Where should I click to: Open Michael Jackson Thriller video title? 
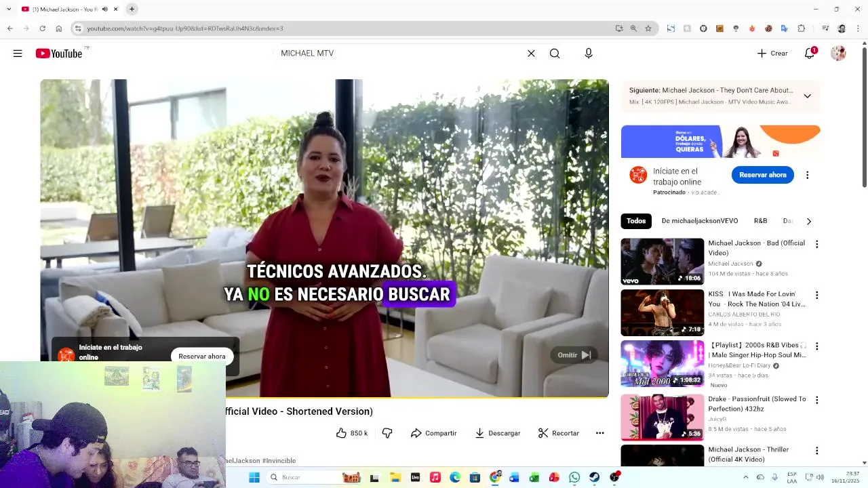pyautogui.click(x=749, y=454)
